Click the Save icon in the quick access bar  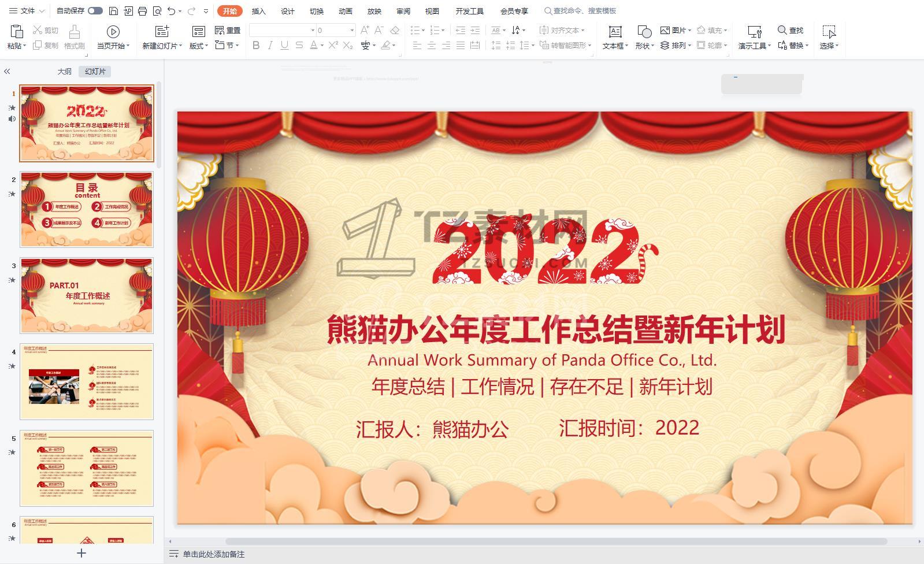tap(113, 11)
